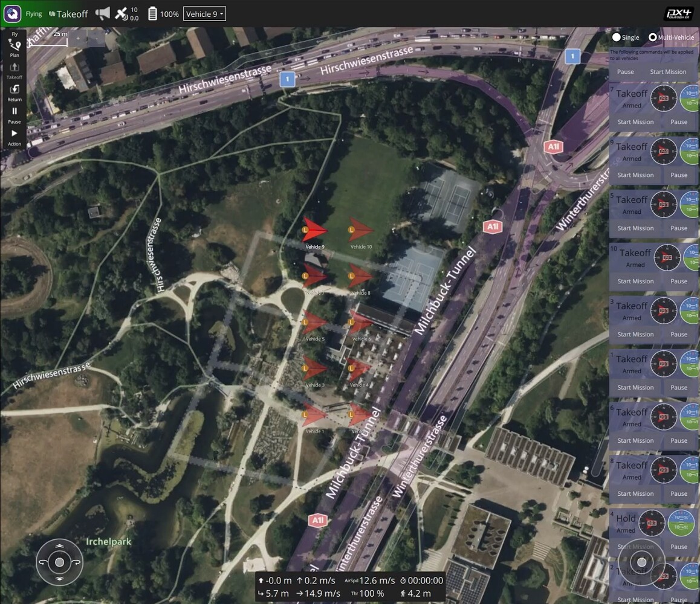Select the Vehicle 5 marker on the map
This screenshot has width=700, height=604.
pos(313,323)
